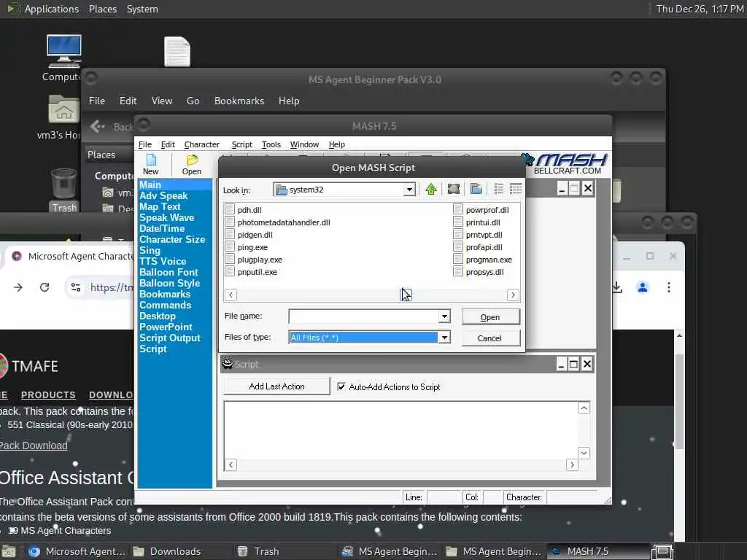
Task: Select Balloon Style in sidebar
Action: pos(169,284)
